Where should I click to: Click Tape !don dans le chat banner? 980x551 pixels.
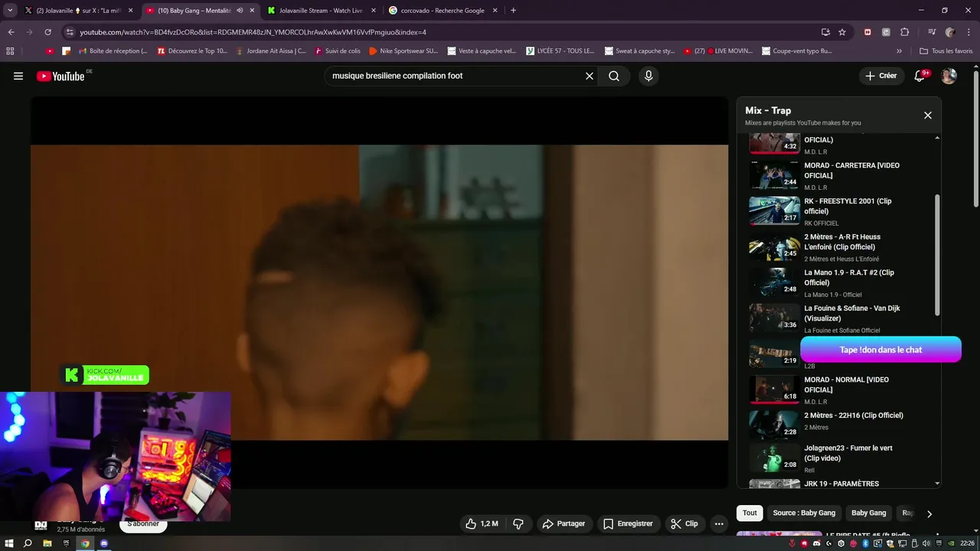tap(880, 350)
